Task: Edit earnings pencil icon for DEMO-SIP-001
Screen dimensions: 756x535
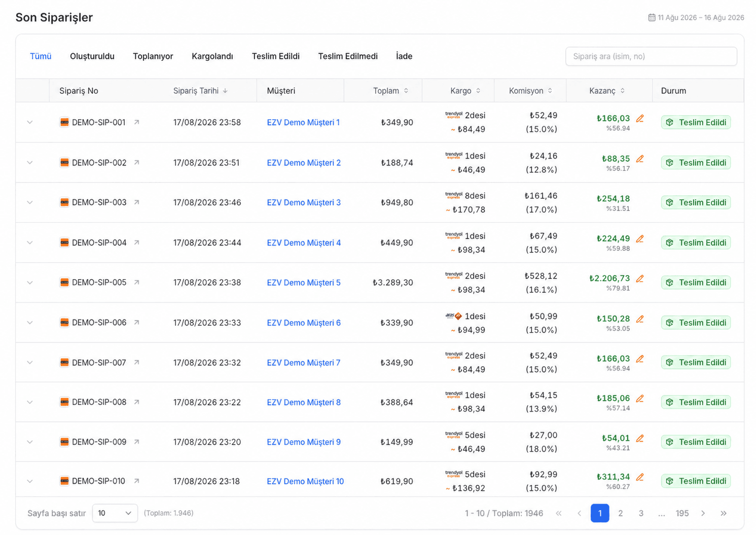Action: tap(640, 119)
